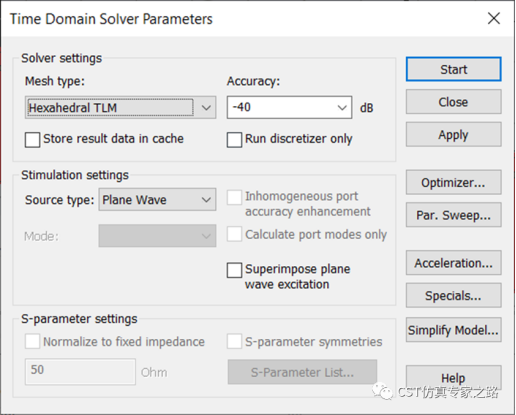The height and width of the screenshot is (415, 516).
Task: Click the X icon in title bar
Action: tap(494, 18)
